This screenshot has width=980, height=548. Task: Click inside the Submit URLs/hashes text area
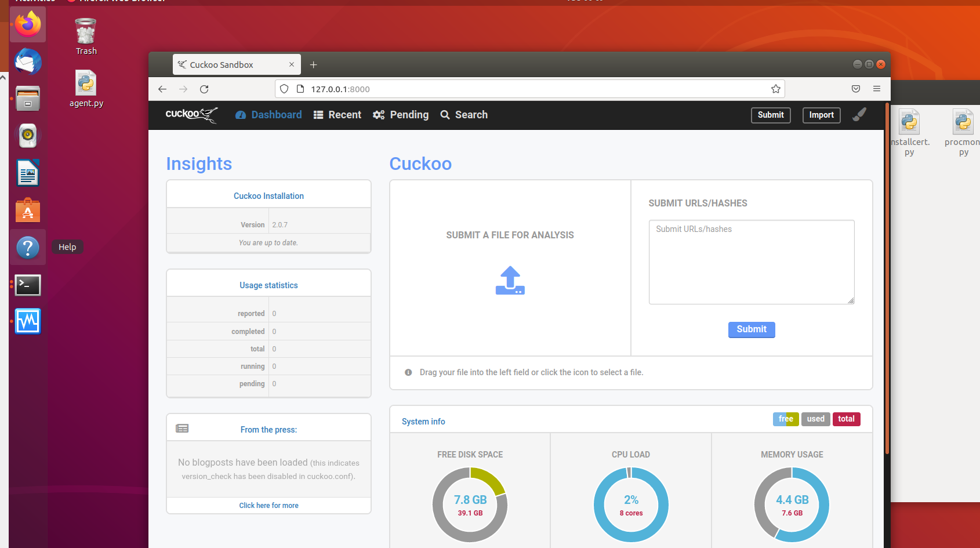(751, 261)
